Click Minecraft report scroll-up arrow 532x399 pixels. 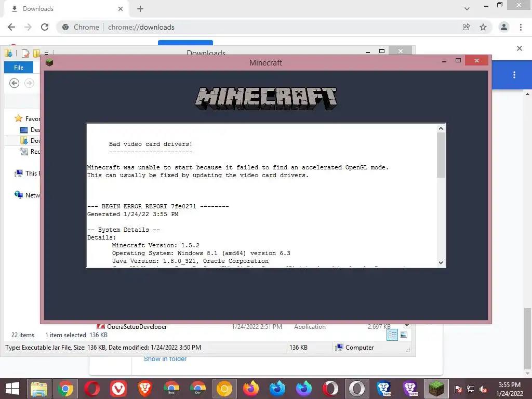pos(441,128)
